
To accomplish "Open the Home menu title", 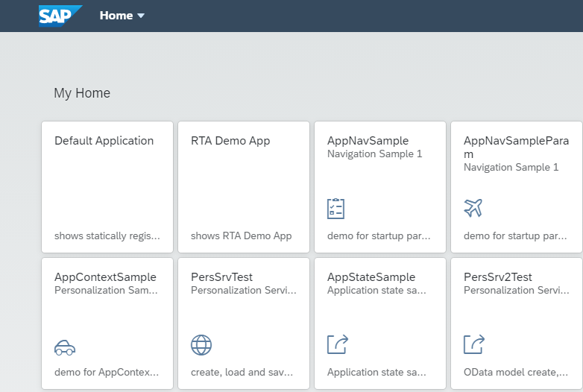I will pos(116,16).
